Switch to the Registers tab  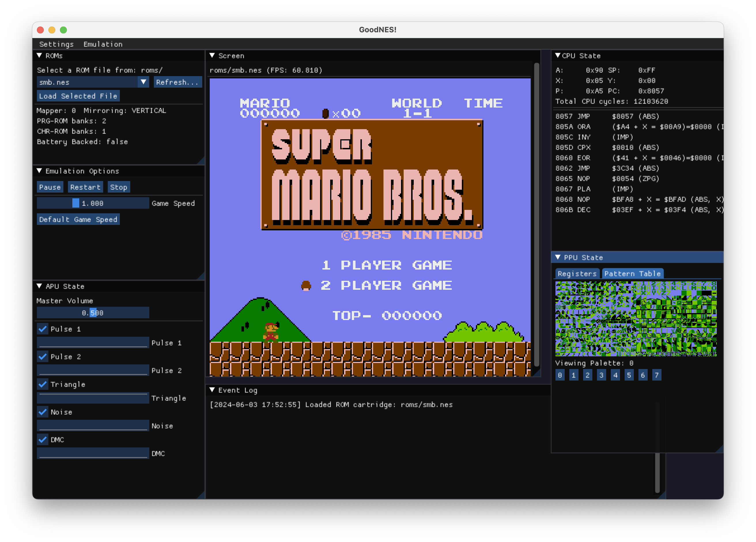[x=577, y=274]
